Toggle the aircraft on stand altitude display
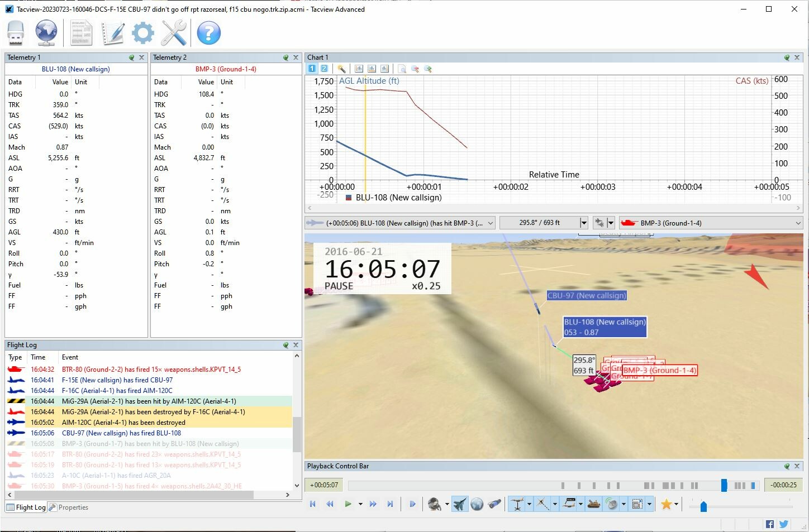809x532 pixels. click(517, 504)
